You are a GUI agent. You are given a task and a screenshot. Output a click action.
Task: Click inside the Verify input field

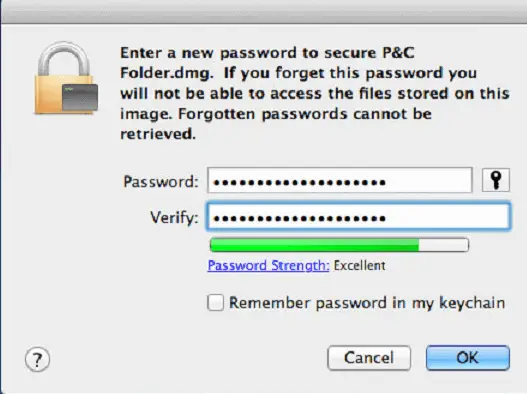[359, 216]
